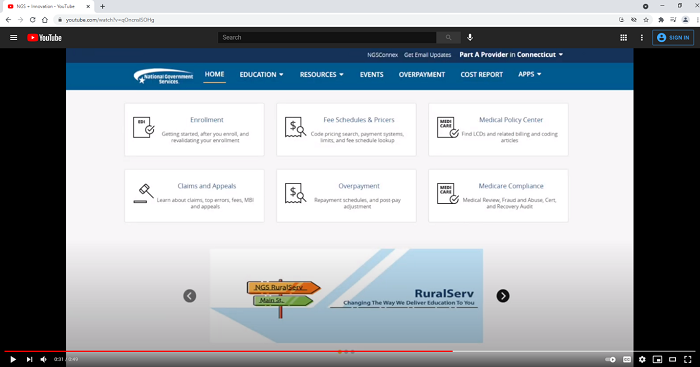Screen dimensions: 700x367
Task: Click the RuralServ banner image
Action: click(346, 296)
